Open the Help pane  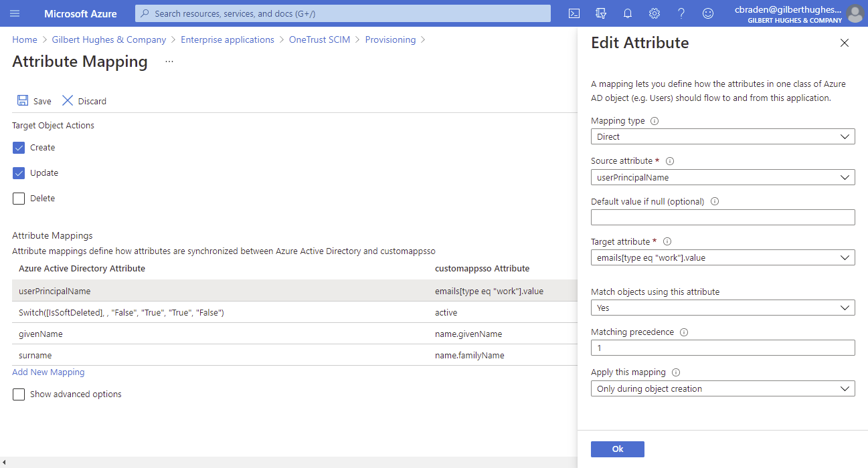coord(681,13)
